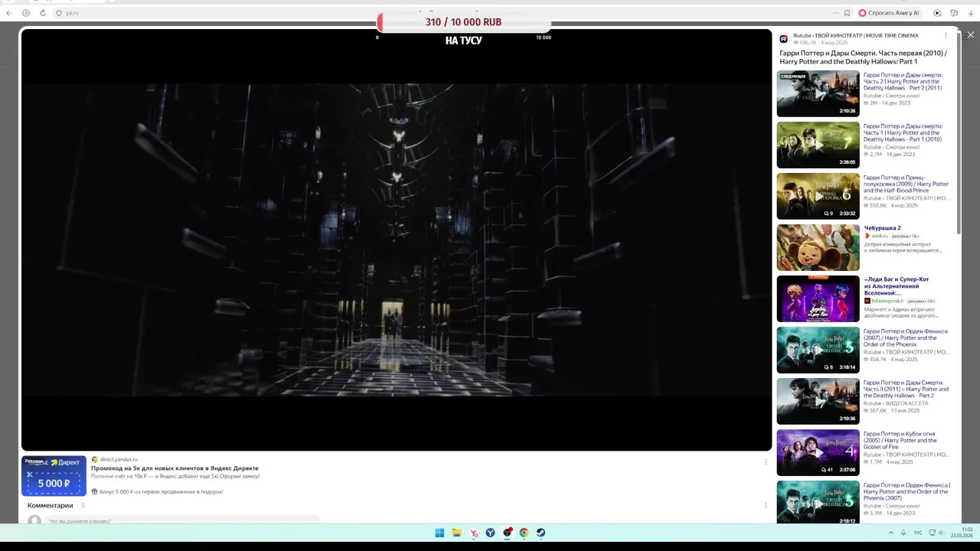The width and height of the screenshot is (980, 551).
Task: Click the 310 / 10 000 RUB donation progress bar
Action: (x=463, y=22)
